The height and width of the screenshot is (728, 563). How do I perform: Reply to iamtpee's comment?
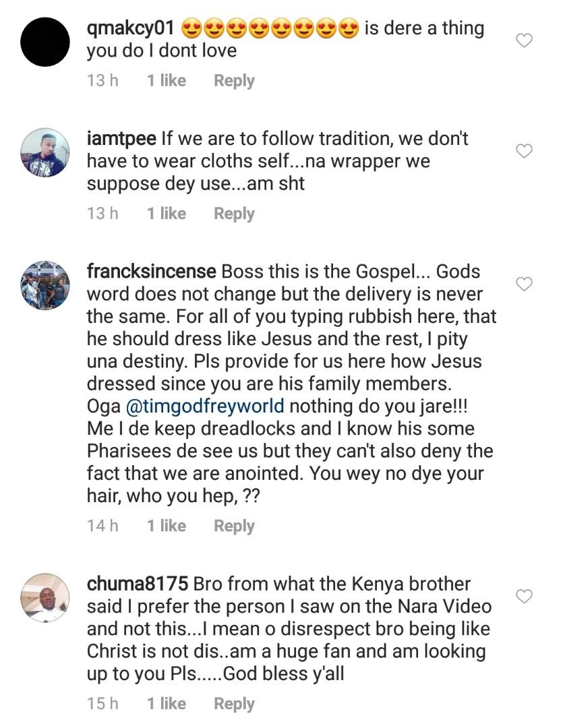tap(234, 214)
